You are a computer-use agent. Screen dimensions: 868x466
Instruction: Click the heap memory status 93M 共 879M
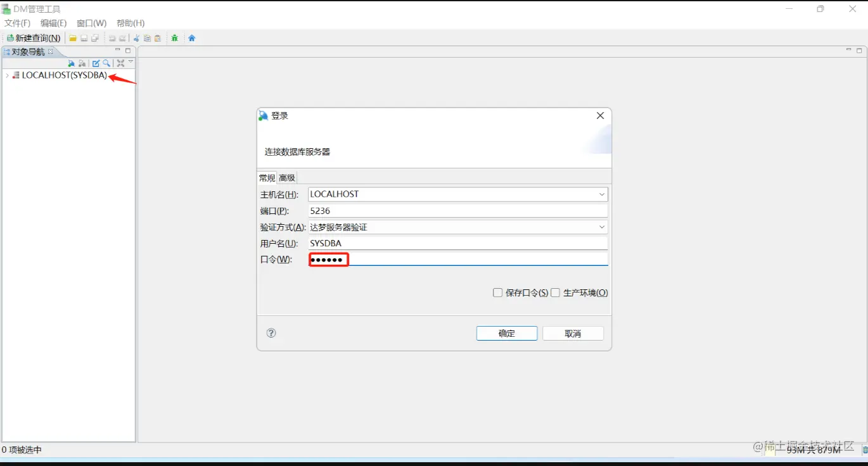(x=813, y=450)
